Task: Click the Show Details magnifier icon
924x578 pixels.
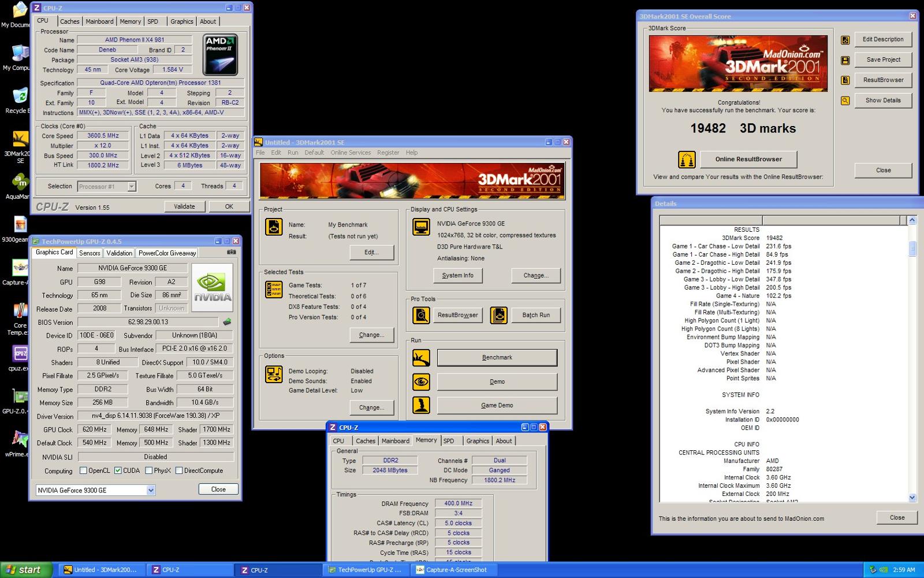Action: click(x=845, y=101)
